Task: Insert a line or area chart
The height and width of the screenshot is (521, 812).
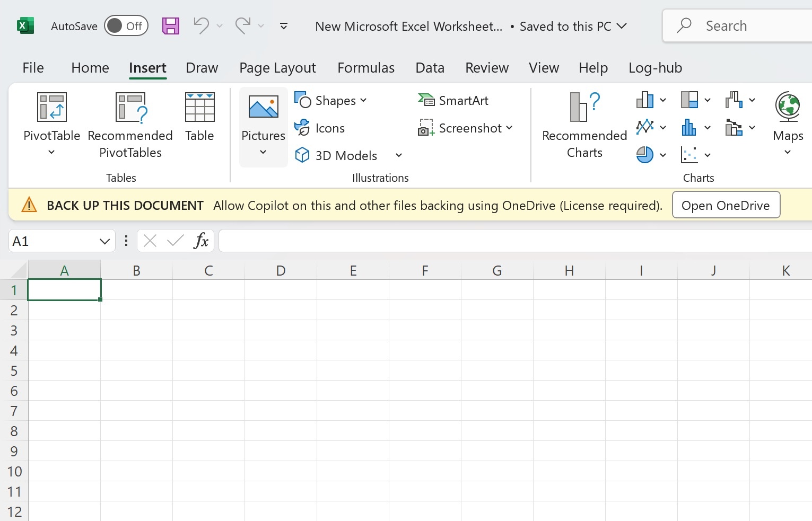Action: 645,127
